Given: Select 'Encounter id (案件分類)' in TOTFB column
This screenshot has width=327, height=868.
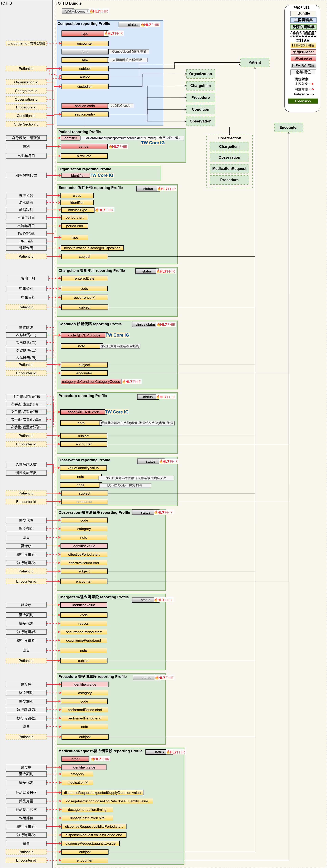Looking at the screenshot, I should pyautogui.click(x=26, y=43).
